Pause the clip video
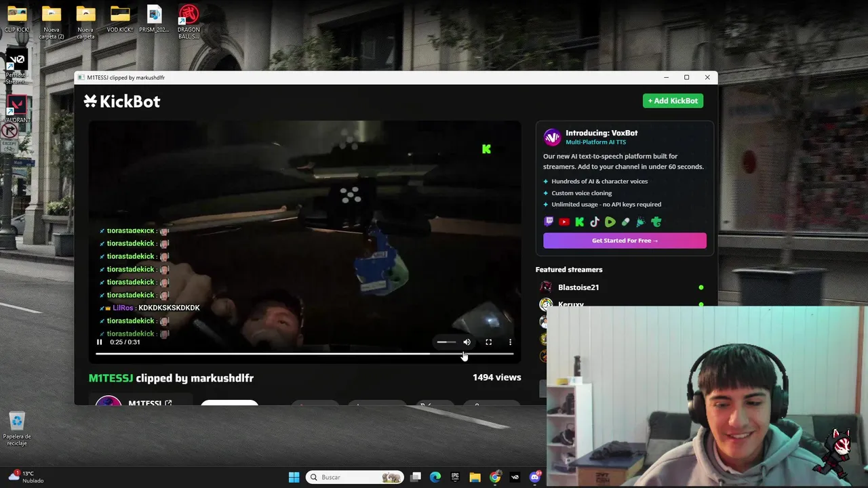 point(99,342)
